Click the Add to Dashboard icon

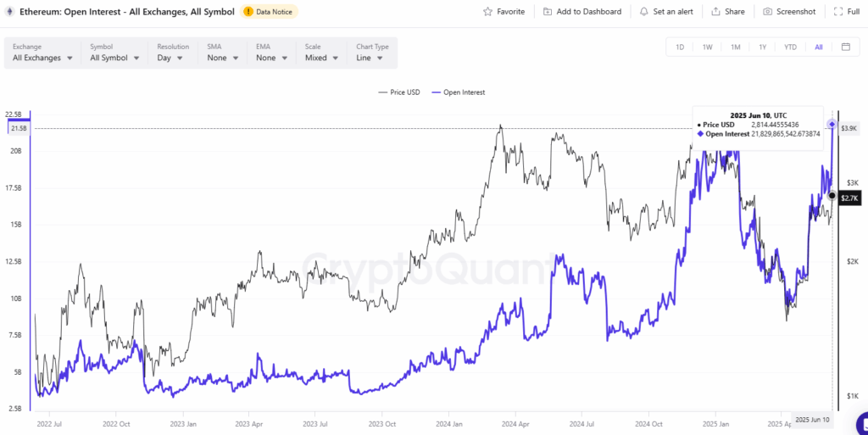(548, 12)
